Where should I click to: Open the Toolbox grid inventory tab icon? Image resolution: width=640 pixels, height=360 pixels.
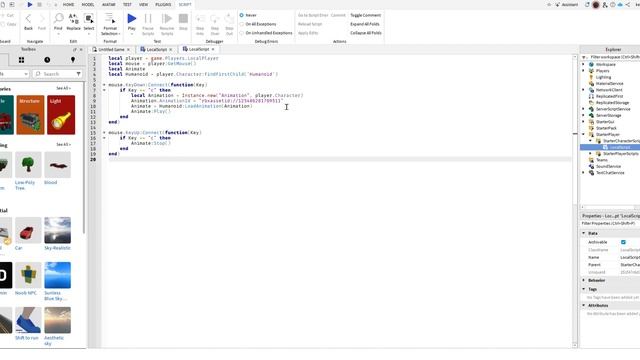tap(21, 60)
